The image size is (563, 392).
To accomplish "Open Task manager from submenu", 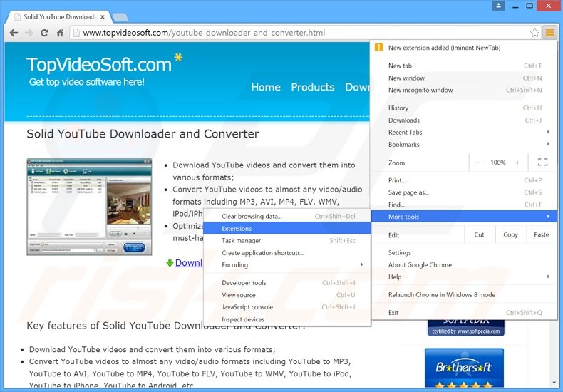I will coord(287,241).
